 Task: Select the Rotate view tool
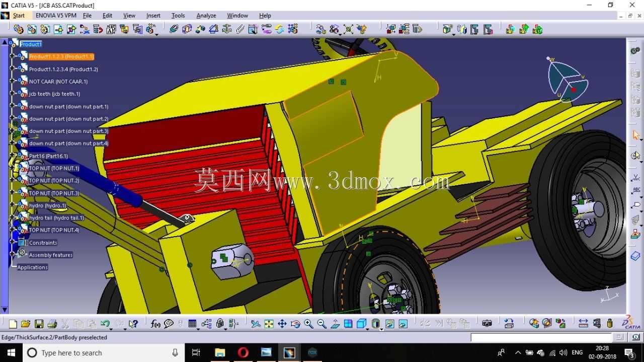(295, 324)
